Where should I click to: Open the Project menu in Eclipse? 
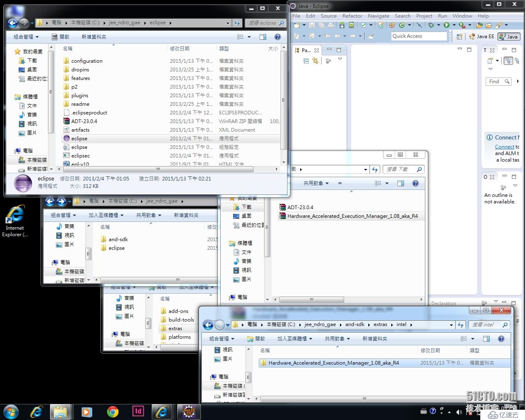[x=424, y=16]
